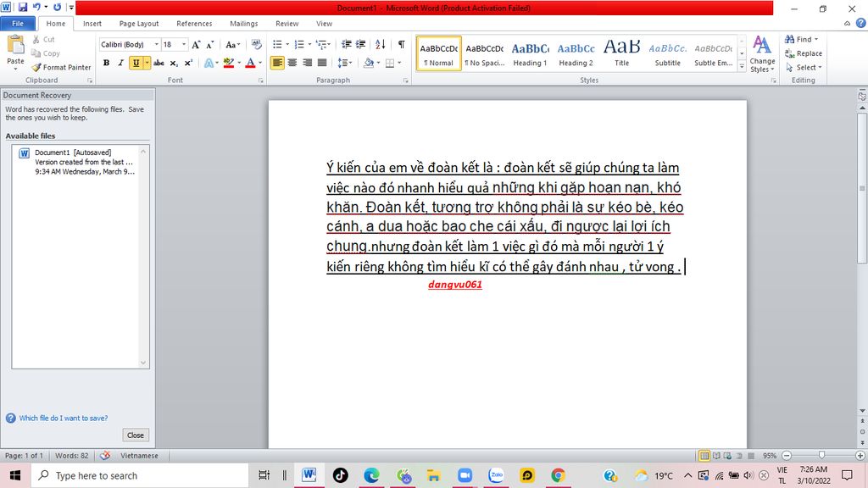
Task: Apply Superscript formatting
Action: pyautogui.click(x=188, y=63)
